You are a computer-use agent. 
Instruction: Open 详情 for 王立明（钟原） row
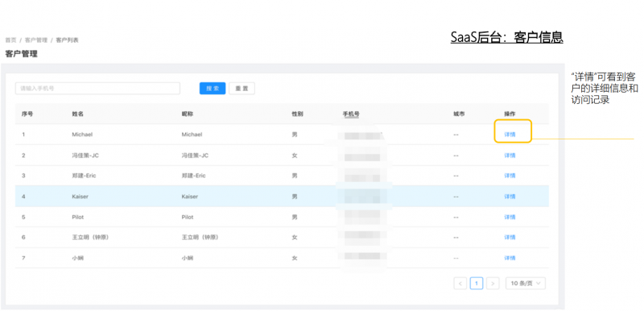(510, 238)
